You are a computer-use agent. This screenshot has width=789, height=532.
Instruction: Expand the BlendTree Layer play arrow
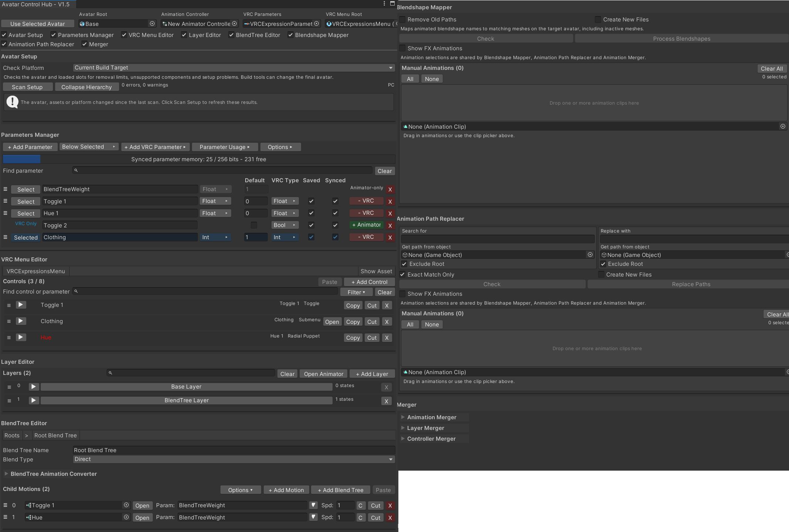[x=33, y=400]
